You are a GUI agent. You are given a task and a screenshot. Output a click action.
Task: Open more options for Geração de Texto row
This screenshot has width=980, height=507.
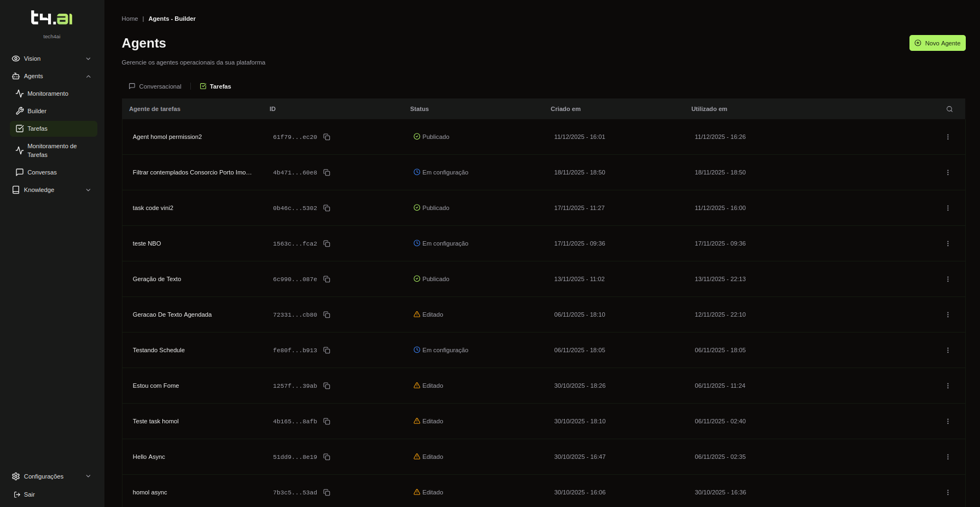pos(948,279)
